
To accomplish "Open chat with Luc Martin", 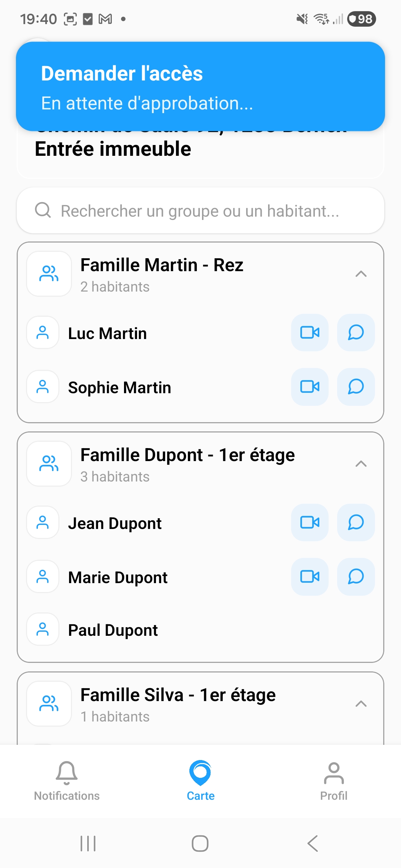I will click(356, 332).
